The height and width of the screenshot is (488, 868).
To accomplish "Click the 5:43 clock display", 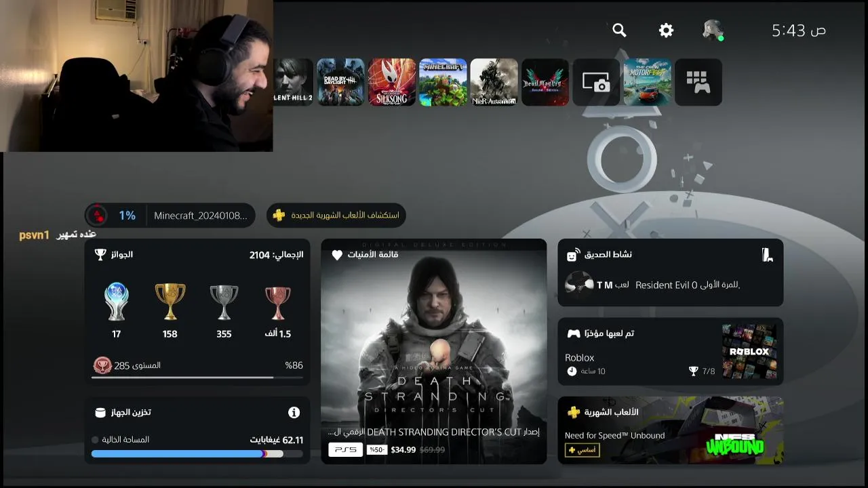I will pyautogui.click(x=799, y=30).
